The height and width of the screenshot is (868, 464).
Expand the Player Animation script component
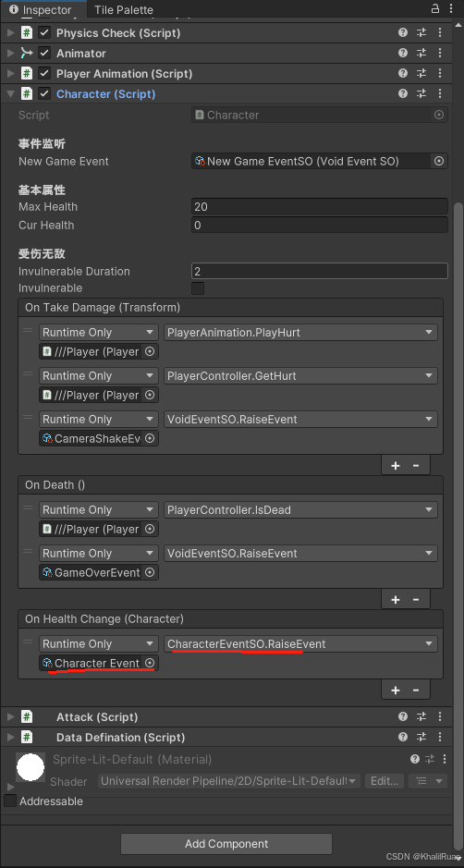tap(10, 74)
